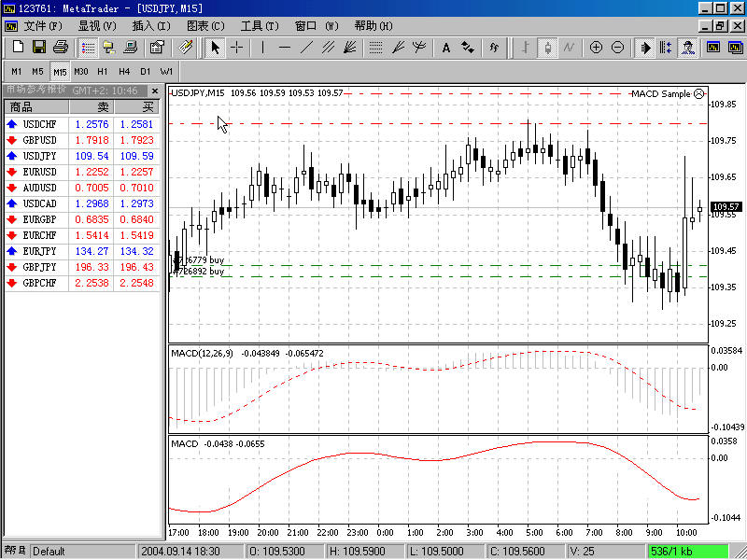
Task: Select the arrow cursor tool
Action: point(216,48)
